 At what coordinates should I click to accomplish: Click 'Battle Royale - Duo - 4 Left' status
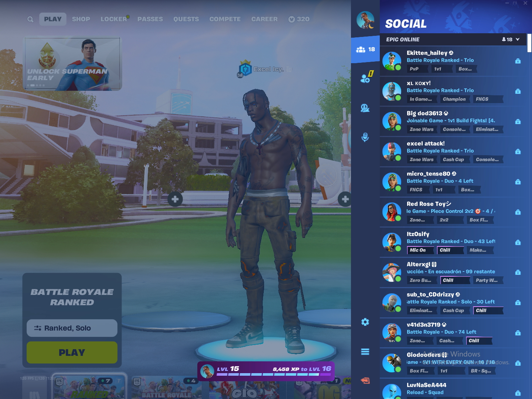(x=440, y=181)
